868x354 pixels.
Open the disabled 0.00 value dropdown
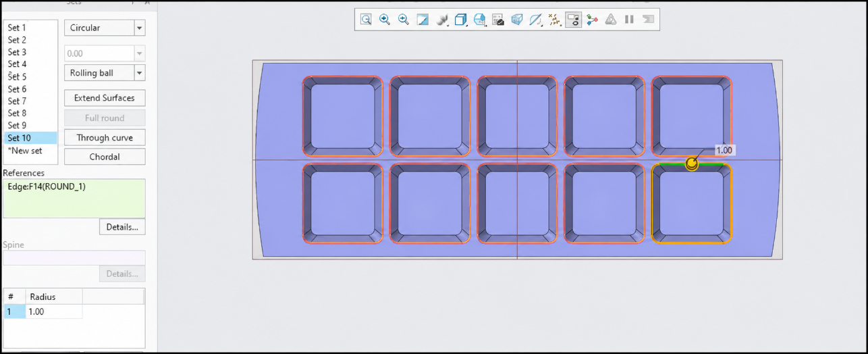click(105, 53)
